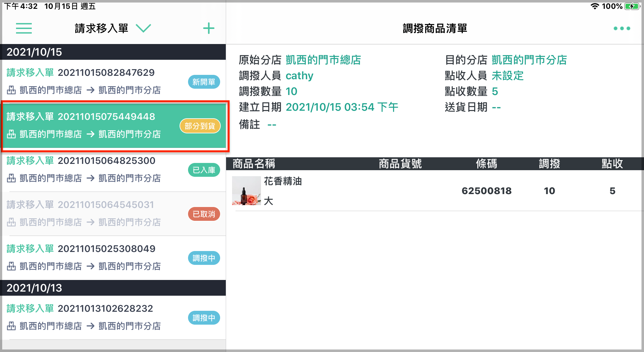Click the 花香精油 product thumbnail

(247, 191)
